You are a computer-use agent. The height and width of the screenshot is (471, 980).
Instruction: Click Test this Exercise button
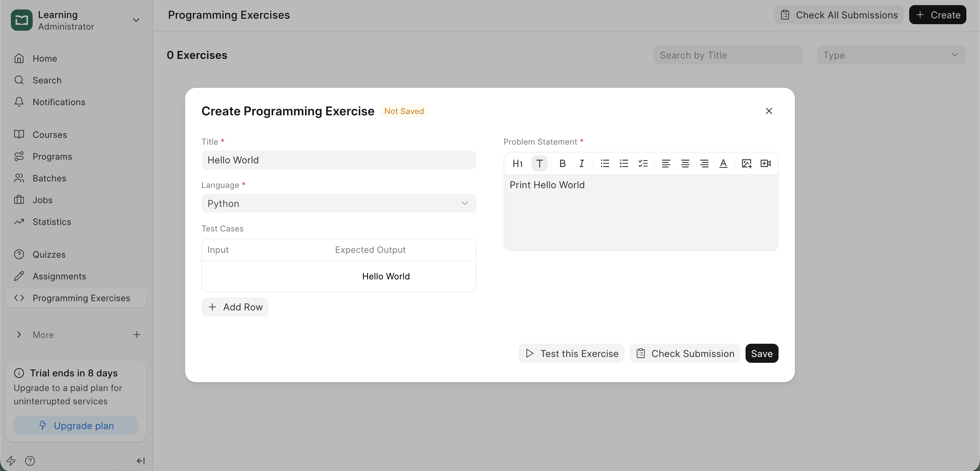click(x=571, y=354)
